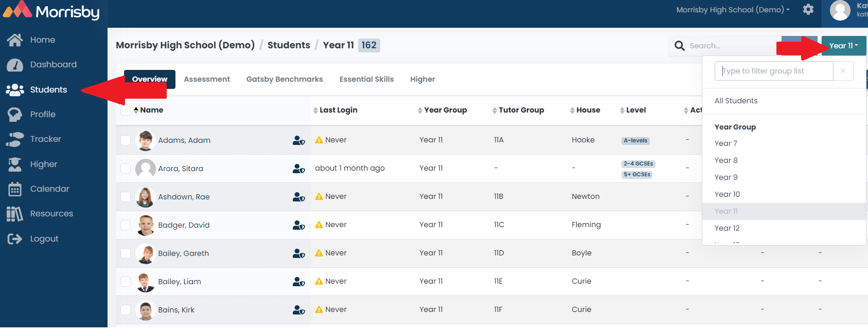This screenshot has height=333, width=868.
Task: Open the Tracker footprints icon
Action: pos(15,139)
